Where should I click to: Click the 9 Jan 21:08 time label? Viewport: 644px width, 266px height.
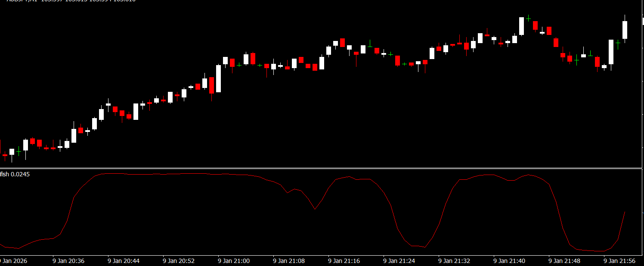(288, 261)
